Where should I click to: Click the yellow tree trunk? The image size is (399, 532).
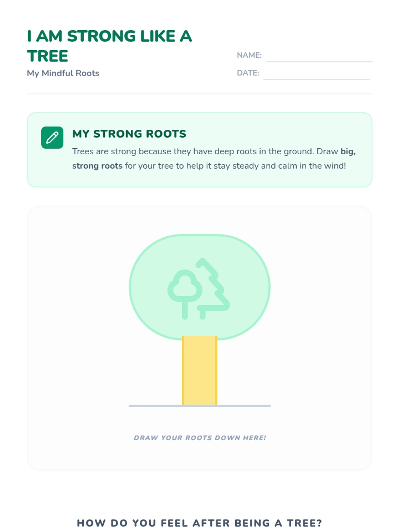pos(199,370)
